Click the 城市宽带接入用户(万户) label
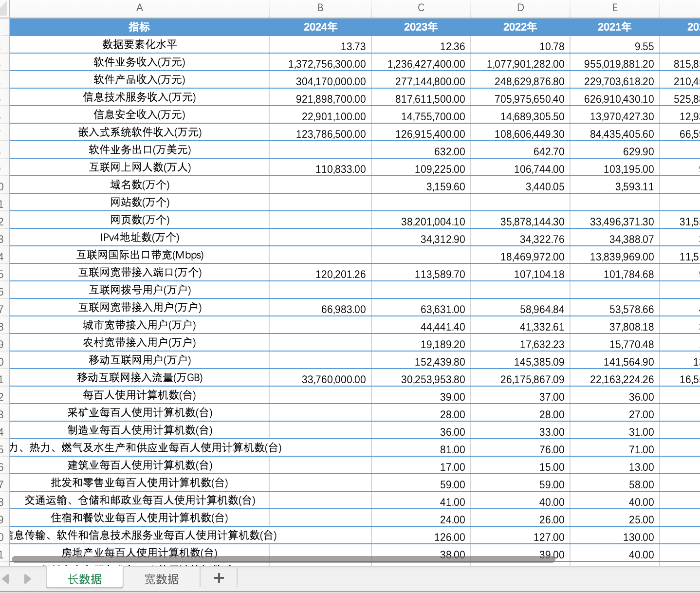This screenshot has height=593, width=700. pos(139,325)
